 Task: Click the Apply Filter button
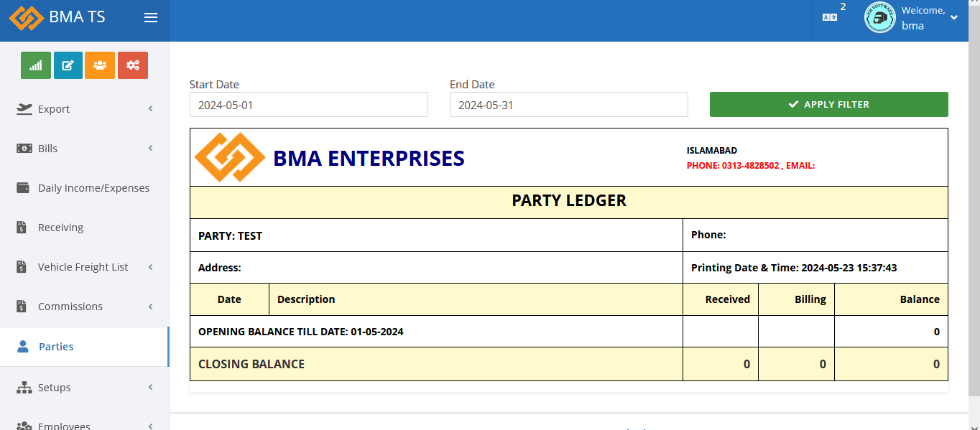pos(828,105)
